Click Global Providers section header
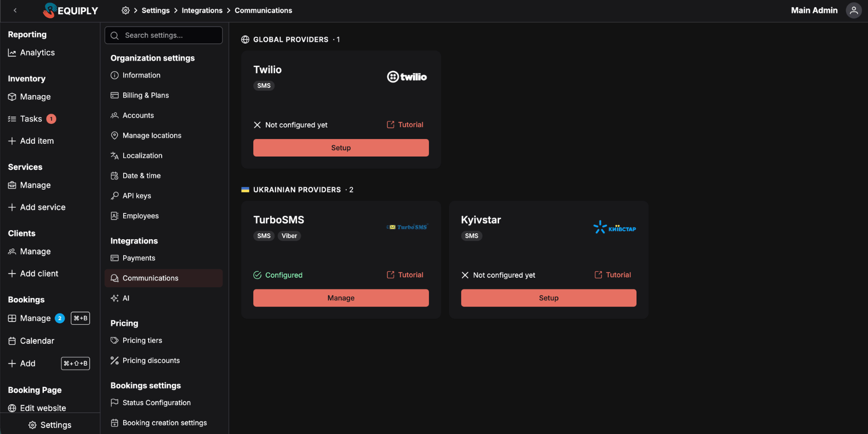This screenshot has height=434, width=868. [x=291, y=40]
